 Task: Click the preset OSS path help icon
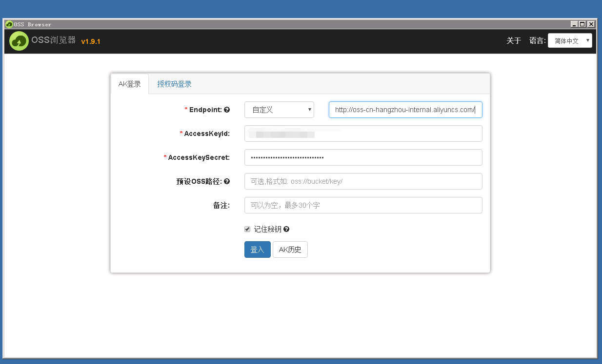pos(227,181)
